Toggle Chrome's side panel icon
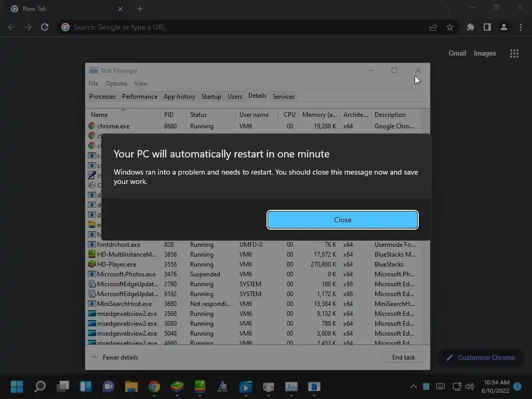This screenshot has height=399, width=532. [487, 27]
